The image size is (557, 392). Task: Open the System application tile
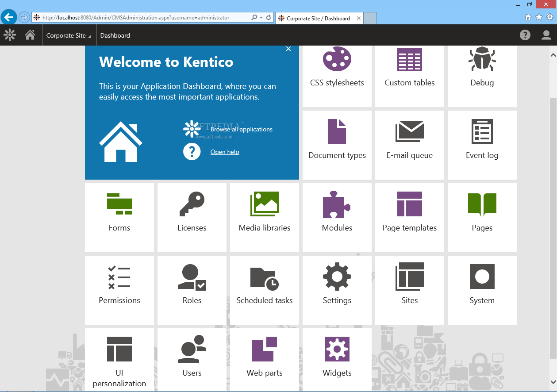click(482, 290)
